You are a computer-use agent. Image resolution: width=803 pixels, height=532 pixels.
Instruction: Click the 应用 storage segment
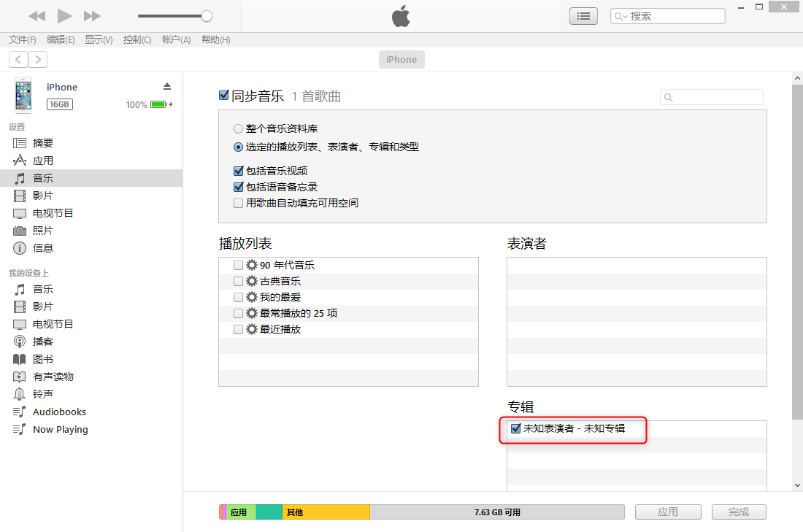pyautogui.click(x=241, y=512)
